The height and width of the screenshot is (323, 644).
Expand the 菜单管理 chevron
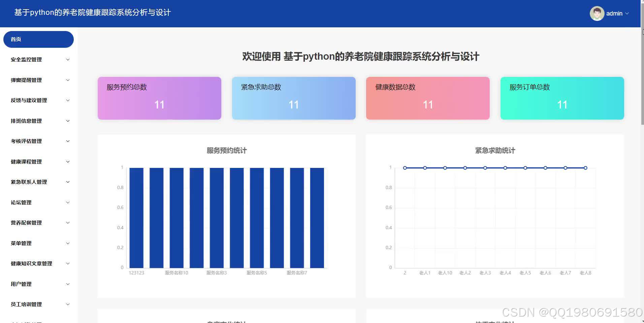(68, 243)
